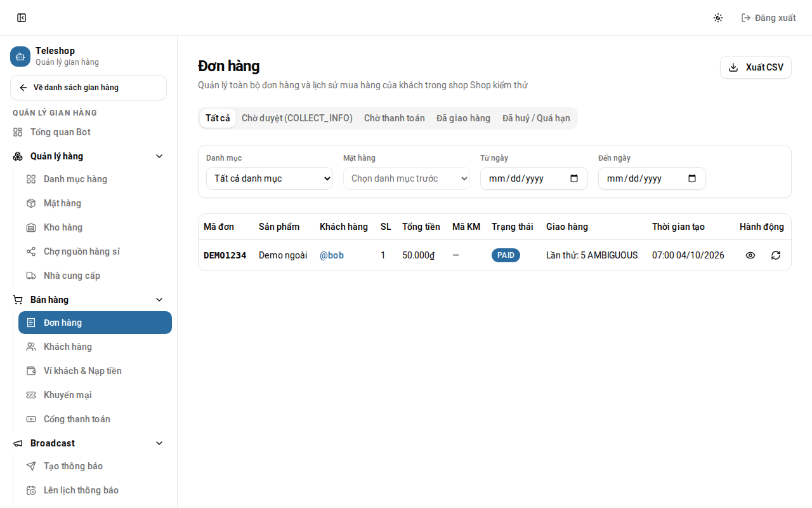Collapse sidebar with the panel icon
Image resolution: width=812 pixels, height=508 pixels.
click(x=22, y=18)
